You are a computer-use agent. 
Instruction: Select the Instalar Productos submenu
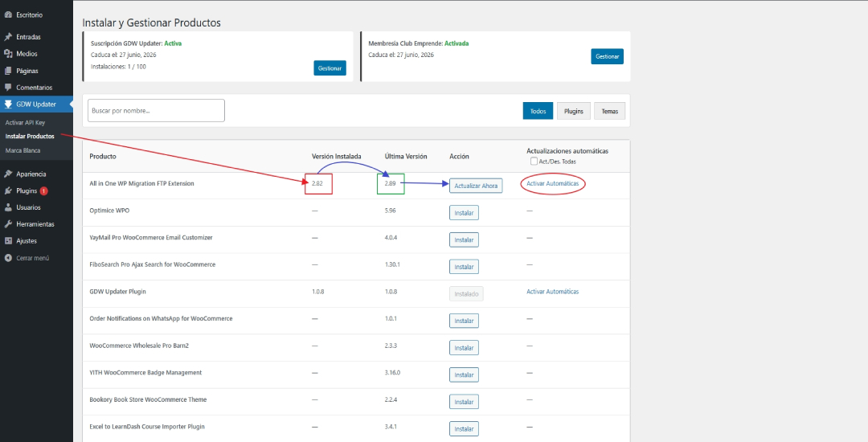[x=30, y=136]
